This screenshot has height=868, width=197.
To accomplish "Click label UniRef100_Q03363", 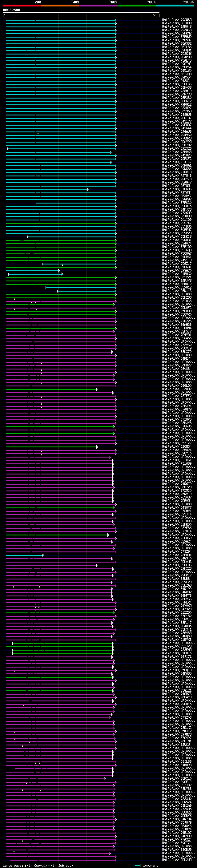I will 177,111.
